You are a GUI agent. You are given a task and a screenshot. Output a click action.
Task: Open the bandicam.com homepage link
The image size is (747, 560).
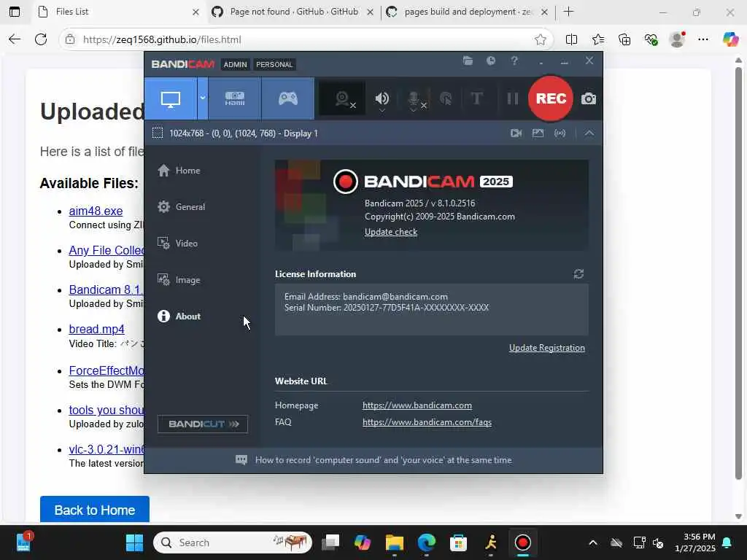[x=417, y=405]
